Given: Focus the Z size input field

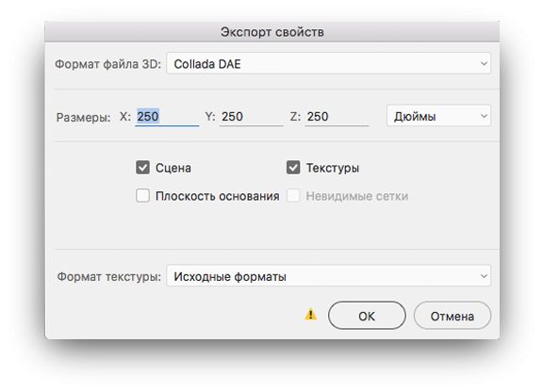Looking at the screenshot, I should point(337,117).
